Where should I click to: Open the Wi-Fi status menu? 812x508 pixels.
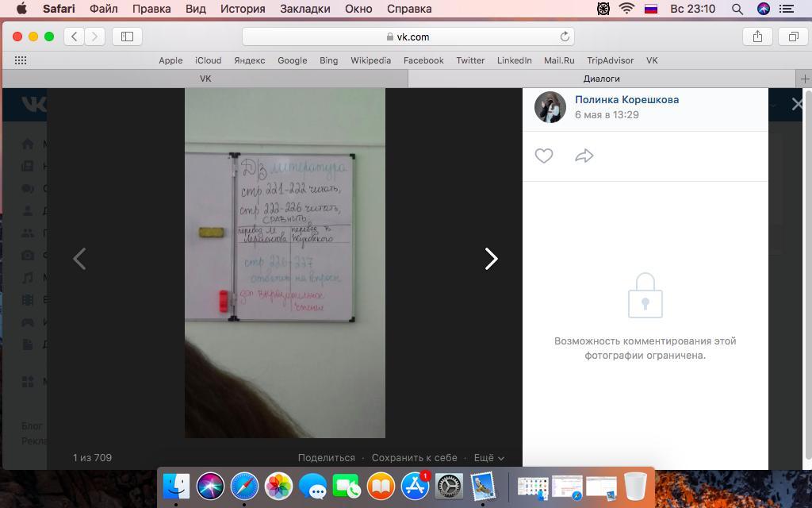626,8
